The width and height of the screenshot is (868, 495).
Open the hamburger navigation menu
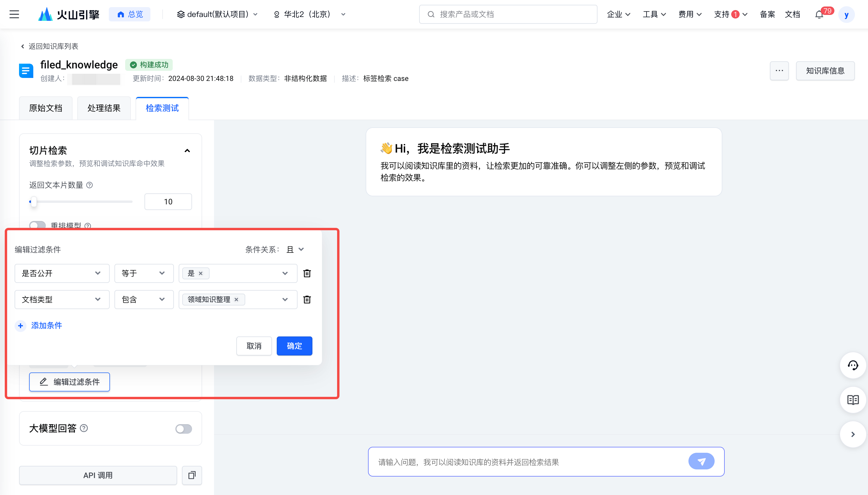[14, 14]
